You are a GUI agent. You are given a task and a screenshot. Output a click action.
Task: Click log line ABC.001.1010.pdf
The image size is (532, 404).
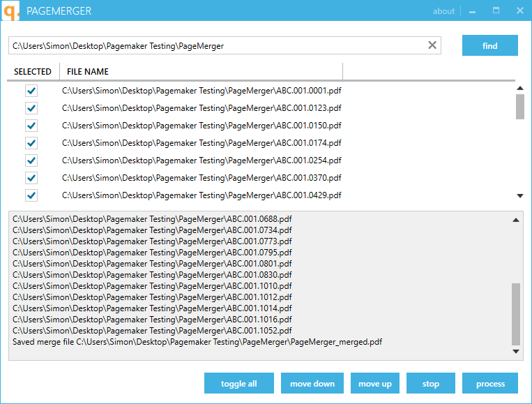point(152,286)
